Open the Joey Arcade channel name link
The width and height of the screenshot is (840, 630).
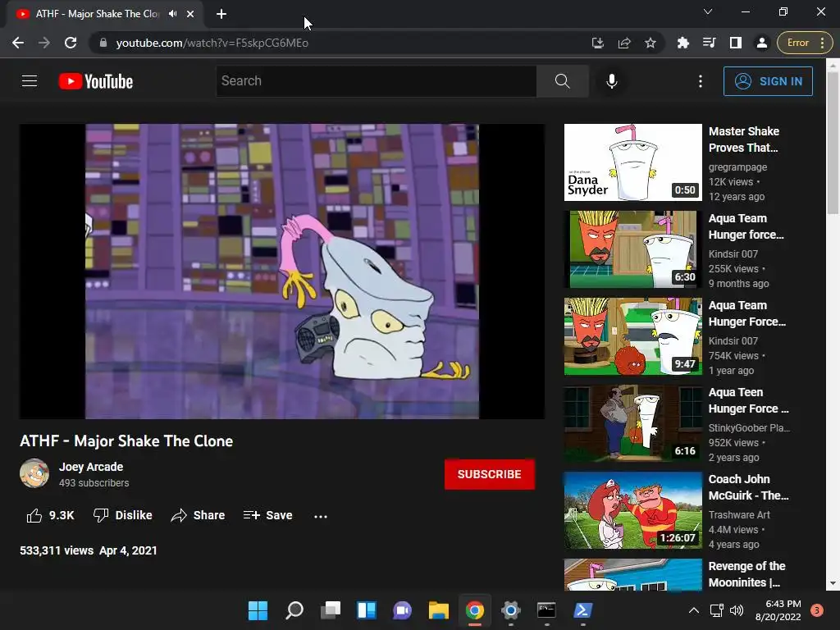tap(91, 467)
